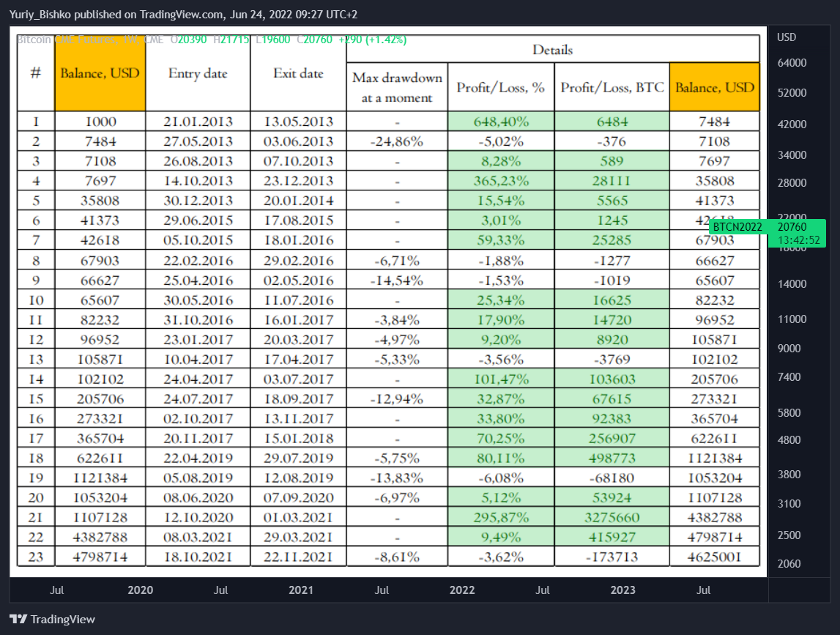Click the 256907 profit BTC cell

[612, 438]
